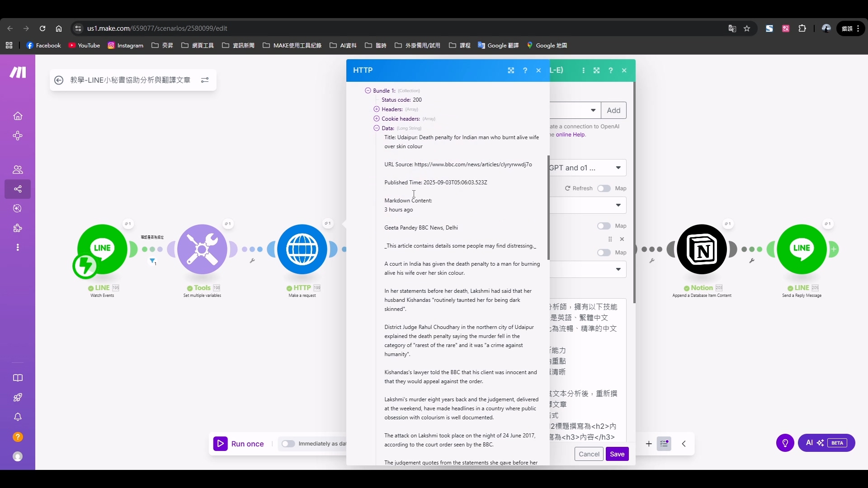The height and width of the screenshot is (488, 868).
Task: Open the Google 翻譯 bookmark
Action: pyautogui.click(x=498, y=45)
